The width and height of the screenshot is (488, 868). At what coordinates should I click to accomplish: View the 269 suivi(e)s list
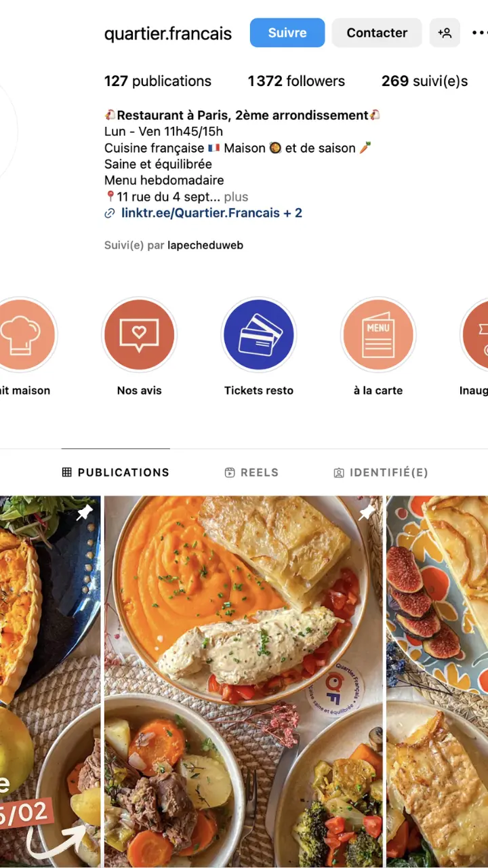pyautogui.click(x=424, y=81)
